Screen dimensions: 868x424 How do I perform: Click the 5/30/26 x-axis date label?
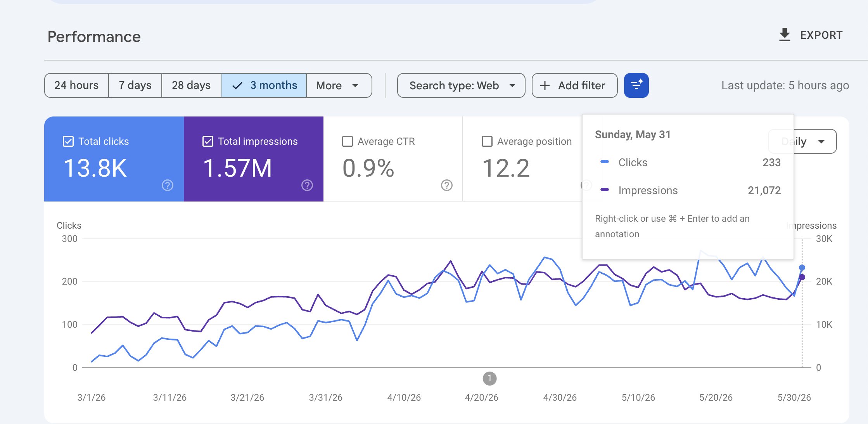coord(794,398)
